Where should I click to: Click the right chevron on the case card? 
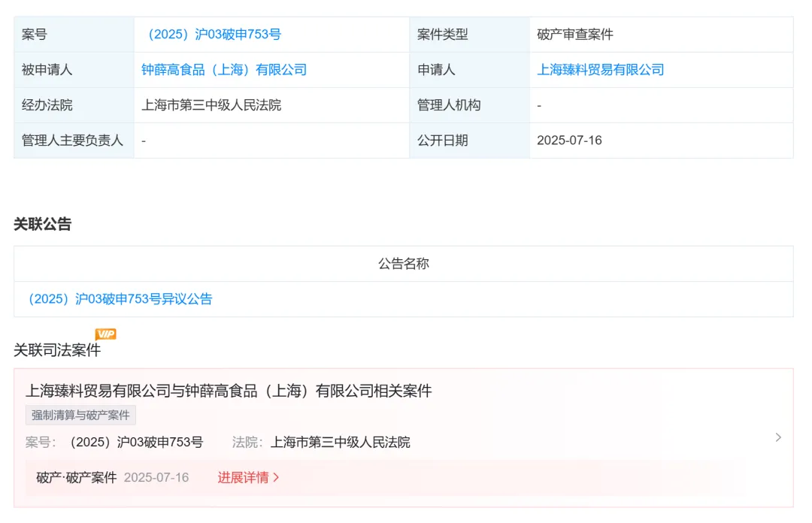[777, 436]
